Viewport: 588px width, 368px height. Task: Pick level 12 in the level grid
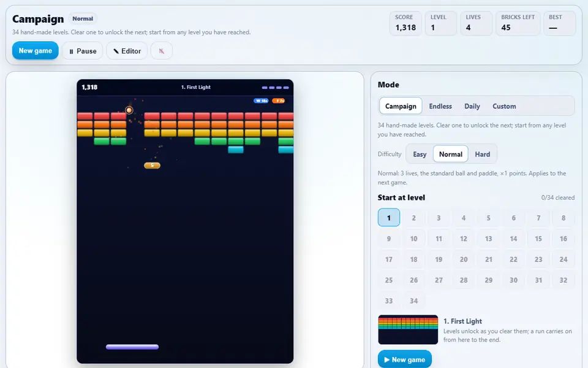click(464, 239)
